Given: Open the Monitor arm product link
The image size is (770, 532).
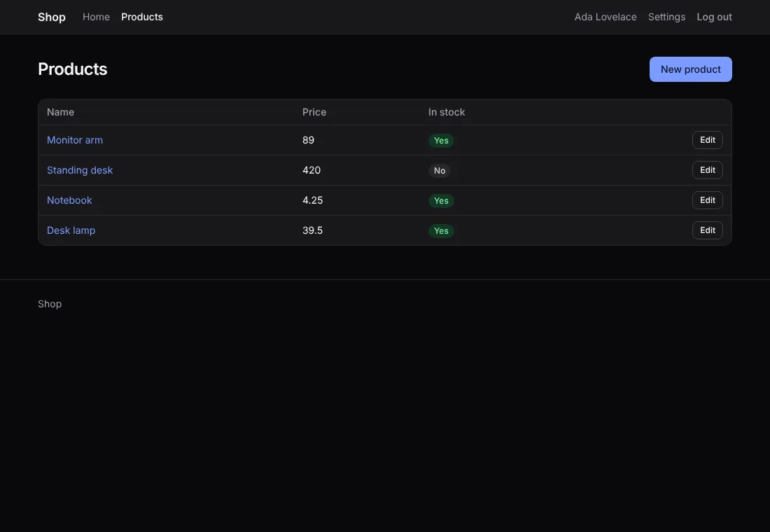Looking at the screenshot, I should click(75, 140).
